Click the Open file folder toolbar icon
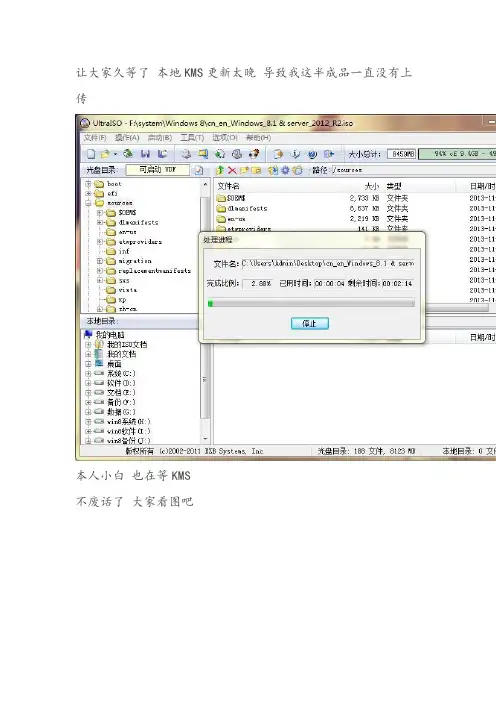The height and width of the screenshot is (702, 496). (105, 154)
